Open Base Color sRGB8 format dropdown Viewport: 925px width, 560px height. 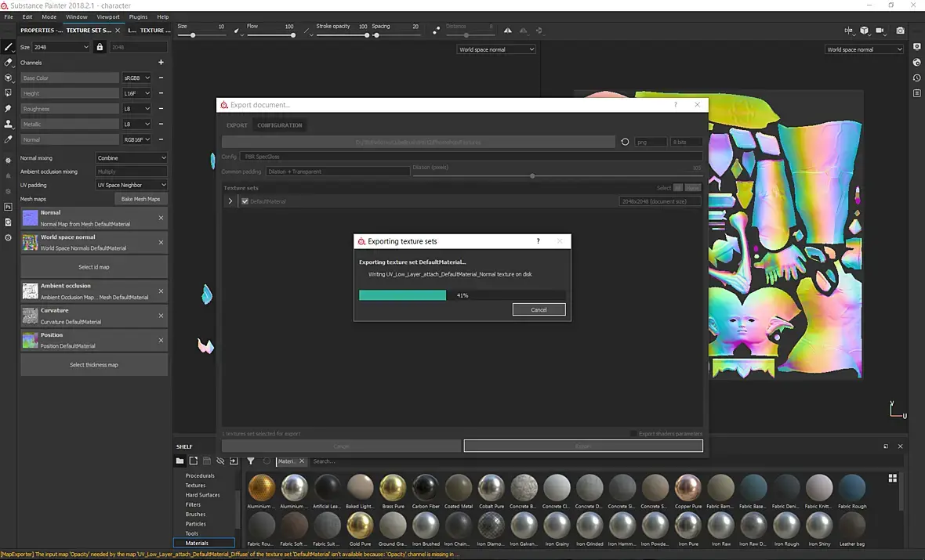point(136,78)
